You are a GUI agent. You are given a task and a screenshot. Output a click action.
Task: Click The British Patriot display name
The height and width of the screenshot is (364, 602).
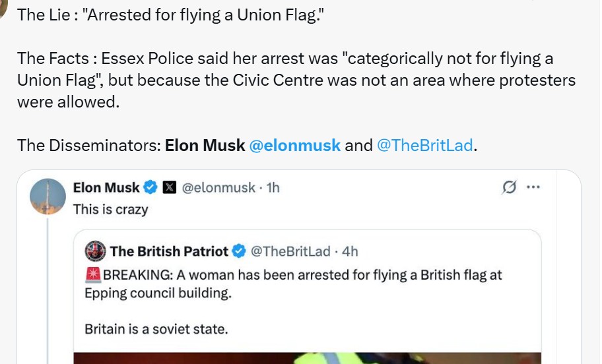tap(169, 251)
